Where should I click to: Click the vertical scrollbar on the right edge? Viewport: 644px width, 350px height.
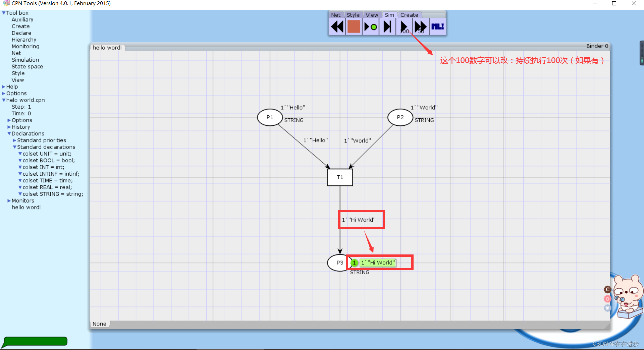642,54
